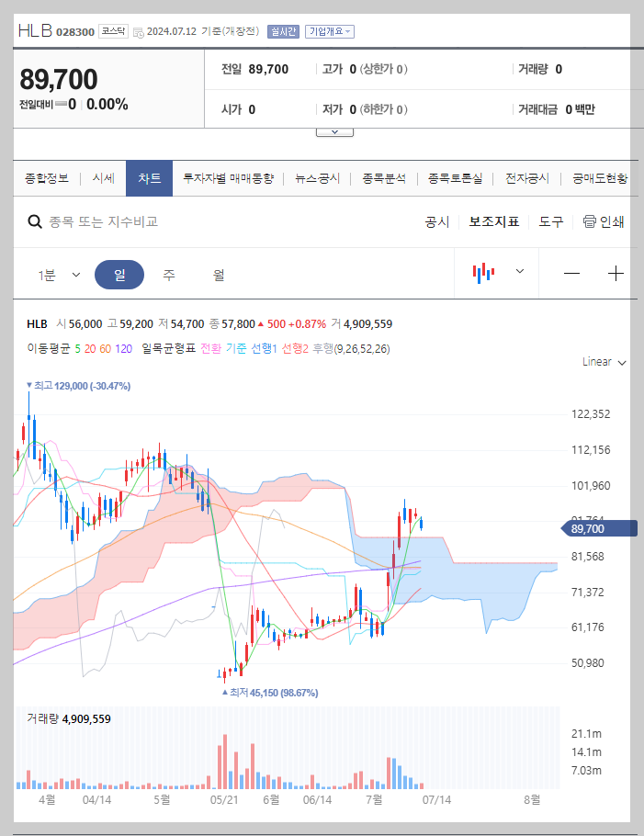
Task: Open the 도구 drawing tools menu
Action: 548,221
